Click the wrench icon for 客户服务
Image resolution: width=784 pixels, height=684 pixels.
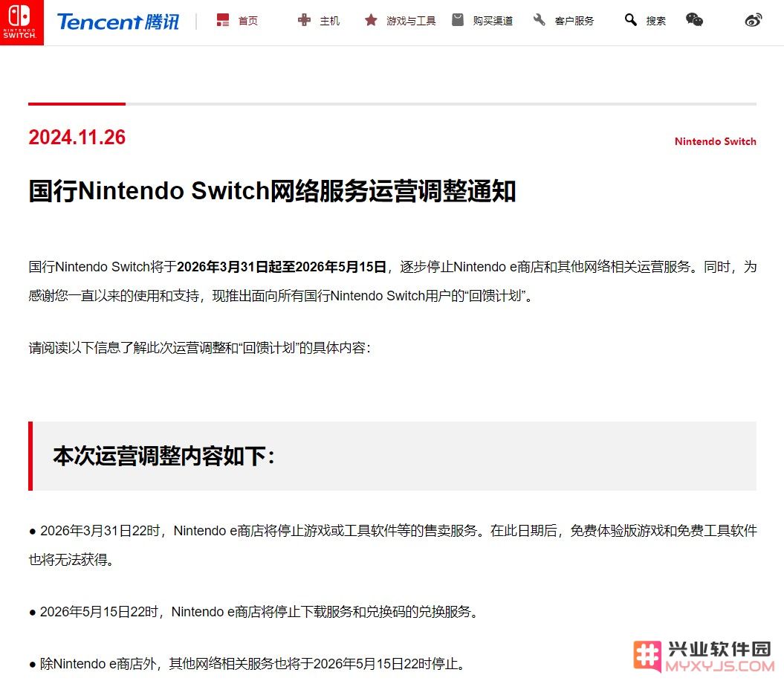click(x=539, y=20)
